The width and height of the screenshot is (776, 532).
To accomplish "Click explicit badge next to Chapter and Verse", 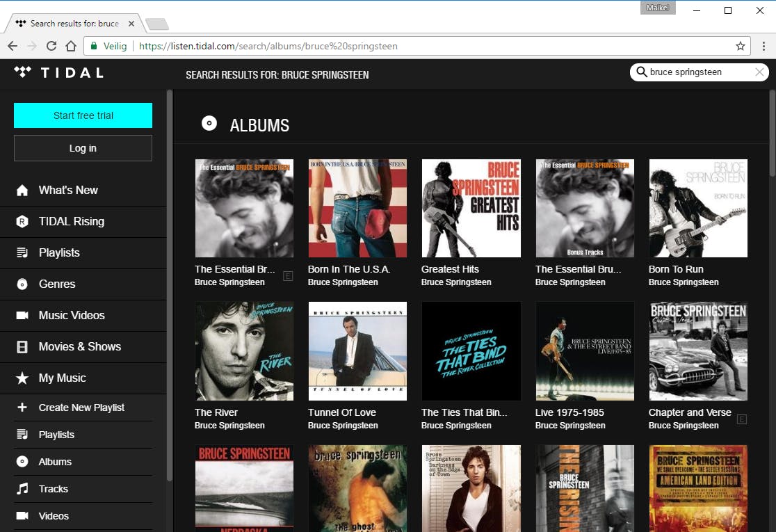I will click(742, 419).
